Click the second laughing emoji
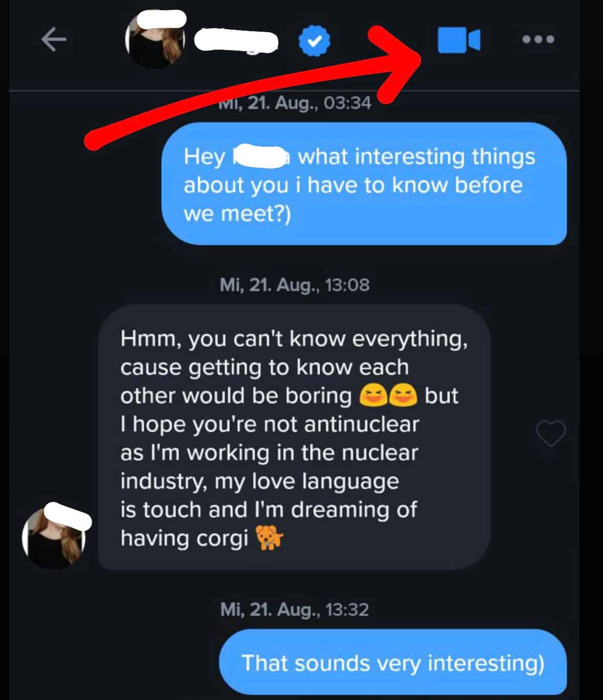Image resolution: width=603 pixels, height=700 pixels. [403, 396]
